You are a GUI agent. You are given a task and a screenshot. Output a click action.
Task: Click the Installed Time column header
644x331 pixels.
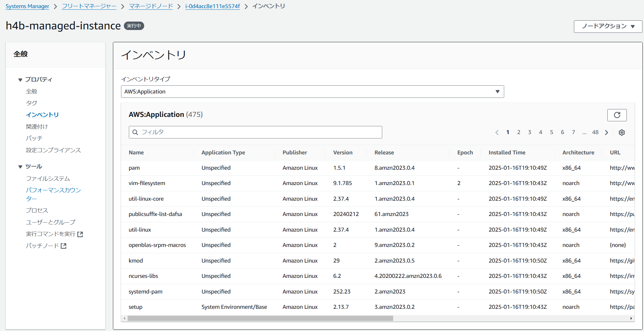(507, 153)
